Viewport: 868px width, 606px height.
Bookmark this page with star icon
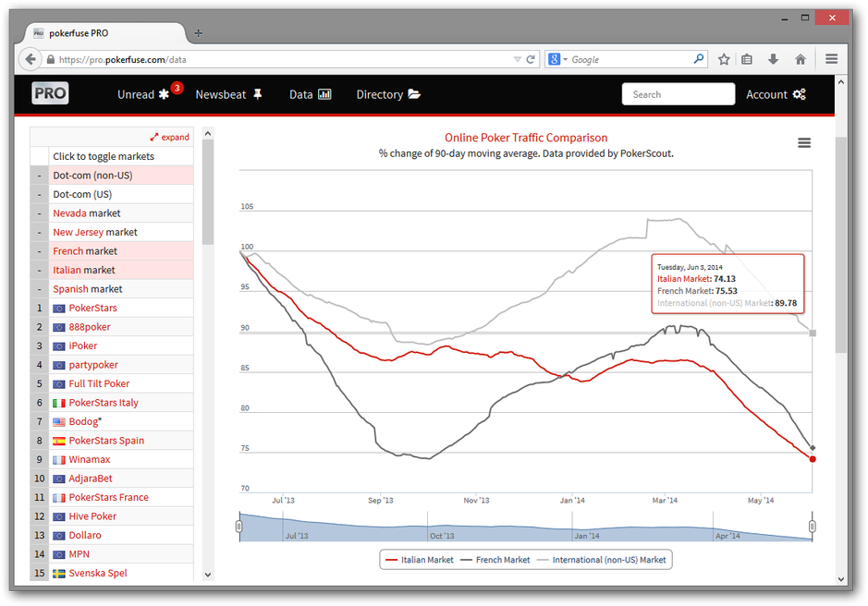pyautogui.click(x=724, y=59)
